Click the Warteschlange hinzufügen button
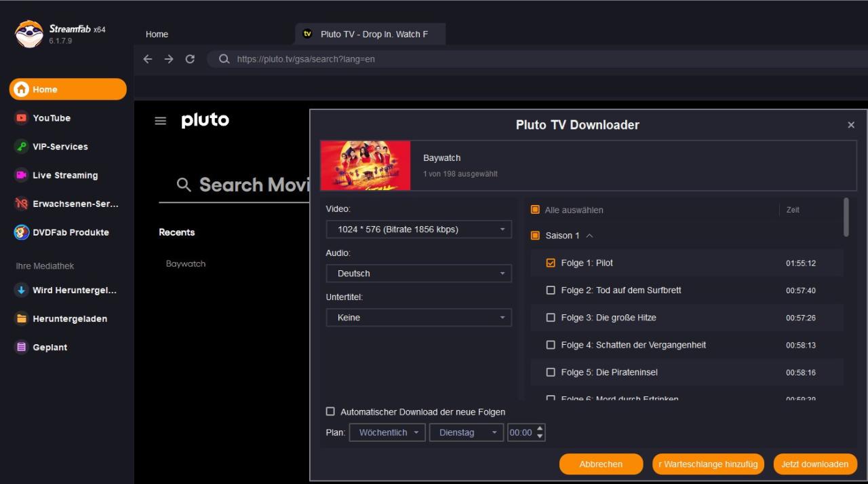 (708, 464)
